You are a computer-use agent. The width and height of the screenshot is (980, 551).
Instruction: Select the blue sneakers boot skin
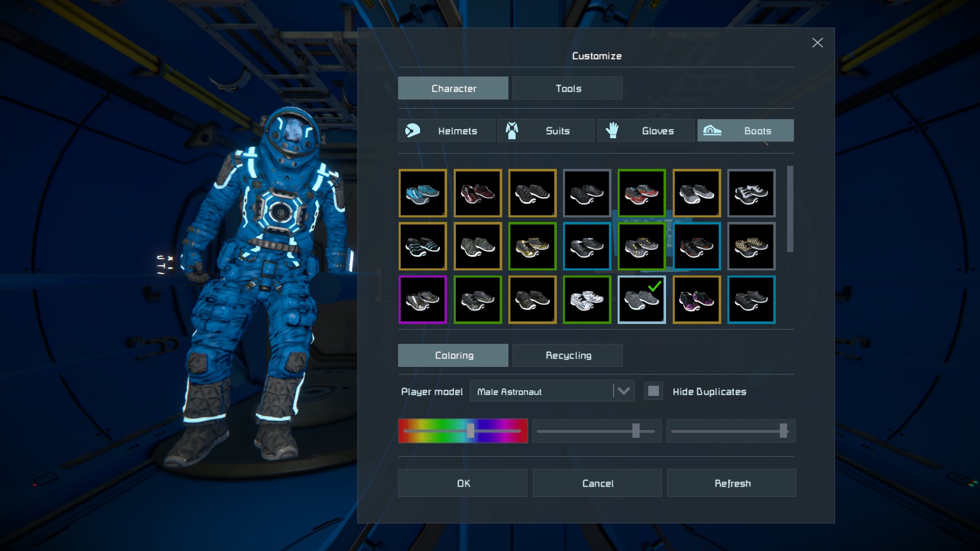(423, 193)
